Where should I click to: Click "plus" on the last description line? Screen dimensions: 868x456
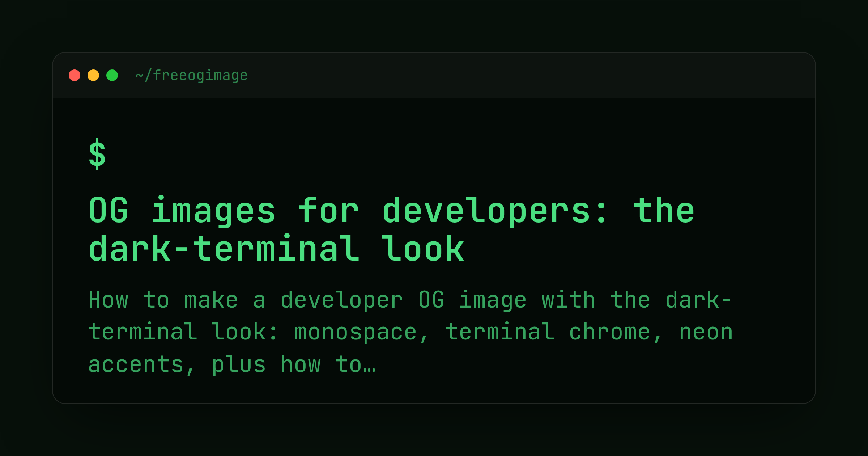coord(239,364)
